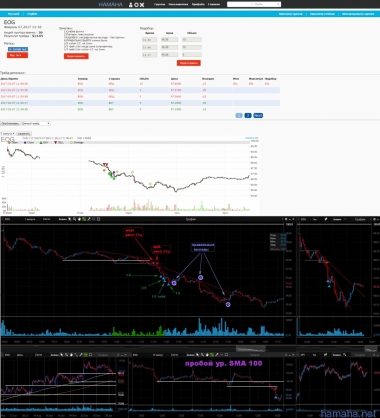This screenshot has height=418, width=380.
Task: Open the Профайл item in the top navigation
Action: tap(198, 4)
